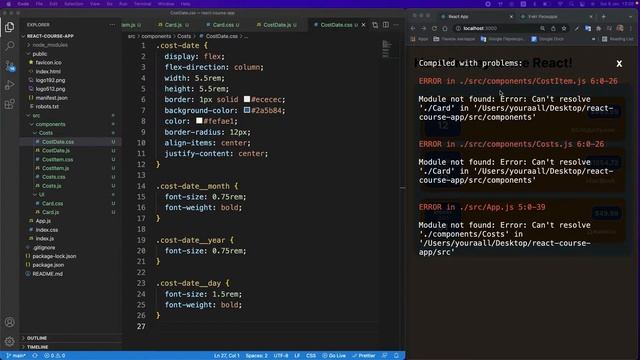This screenshot has width=640, height=360.
Task: Click the feedback icon in status bar
Action: (x=384, y=356)
